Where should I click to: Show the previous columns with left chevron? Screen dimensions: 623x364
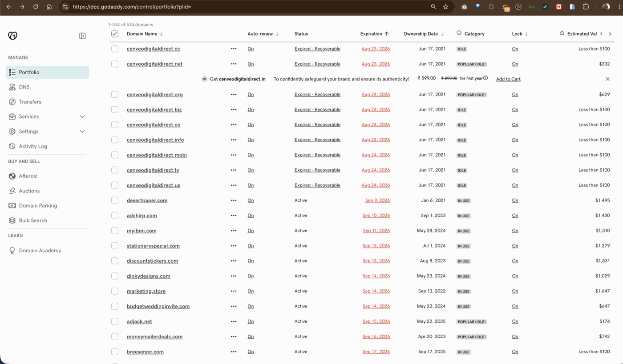[x=602, y=34]
